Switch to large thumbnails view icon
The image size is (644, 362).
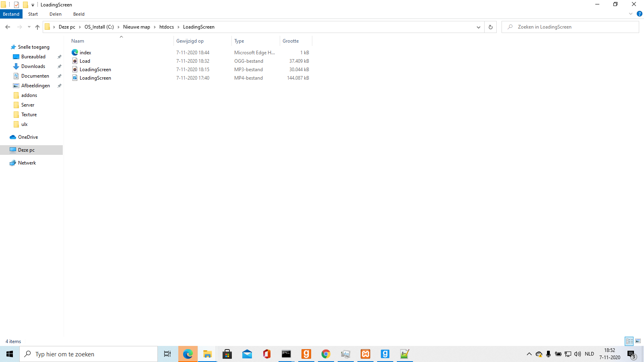tap(638, 341)
